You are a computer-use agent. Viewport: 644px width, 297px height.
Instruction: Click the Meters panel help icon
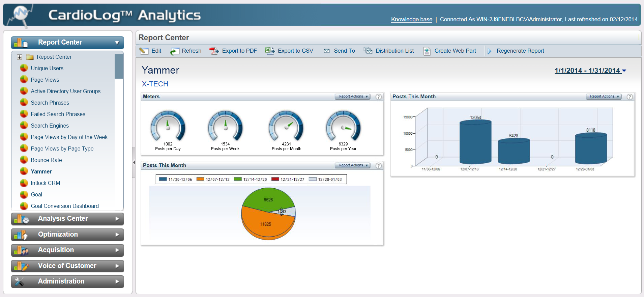pos(379,97)
